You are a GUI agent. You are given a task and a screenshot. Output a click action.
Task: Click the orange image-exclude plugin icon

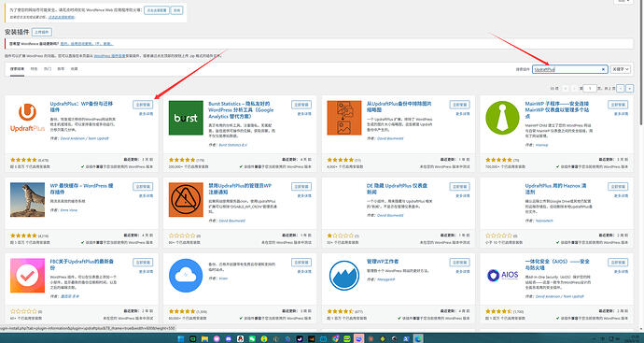(344, 118)
